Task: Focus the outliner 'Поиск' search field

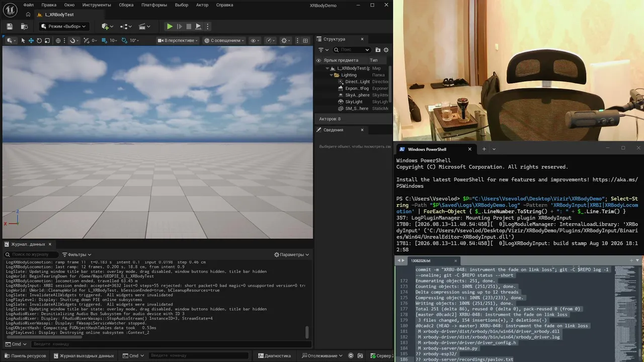Action: [351, 50]
